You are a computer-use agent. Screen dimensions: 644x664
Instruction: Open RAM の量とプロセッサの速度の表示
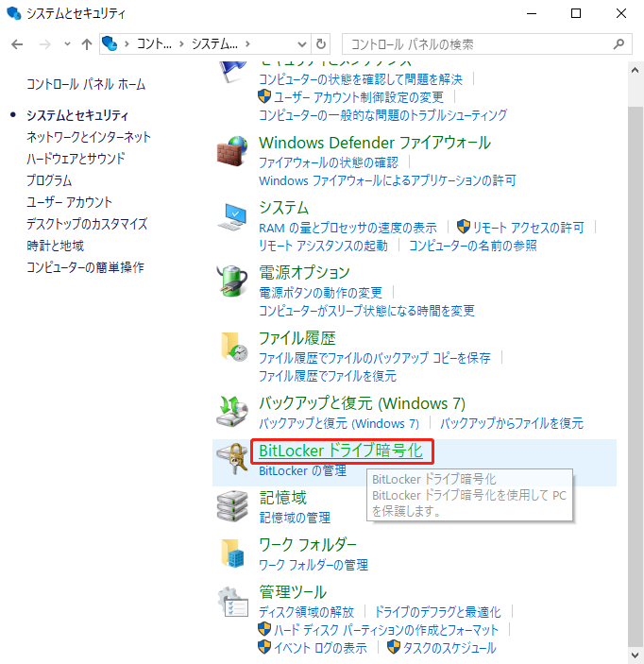(x=347, y=228)
